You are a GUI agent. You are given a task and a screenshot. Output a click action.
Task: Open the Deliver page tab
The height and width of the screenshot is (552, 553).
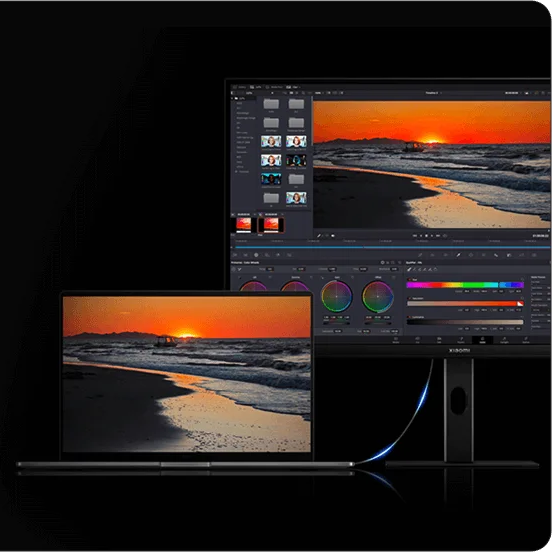526,340
